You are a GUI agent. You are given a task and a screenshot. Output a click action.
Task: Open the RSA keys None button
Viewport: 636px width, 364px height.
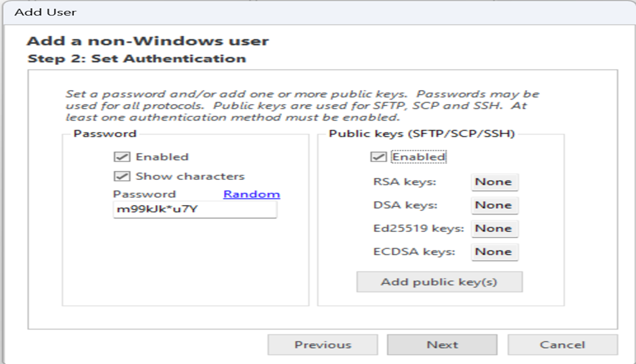pyautogui.click(x=494, y=182)
